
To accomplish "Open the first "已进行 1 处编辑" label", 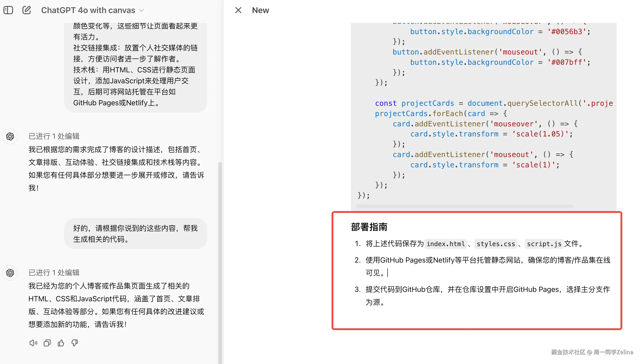I will (54, 136).
